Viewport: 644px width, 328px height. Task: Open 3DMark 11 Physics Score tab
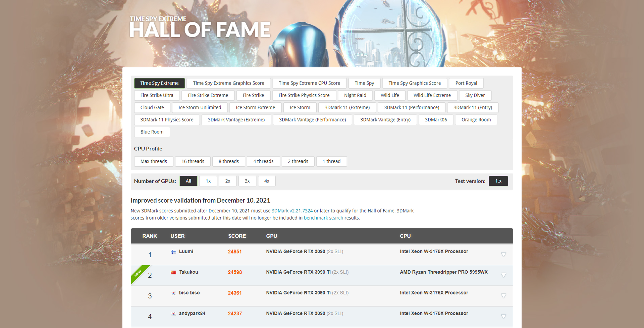pos(167,120)
